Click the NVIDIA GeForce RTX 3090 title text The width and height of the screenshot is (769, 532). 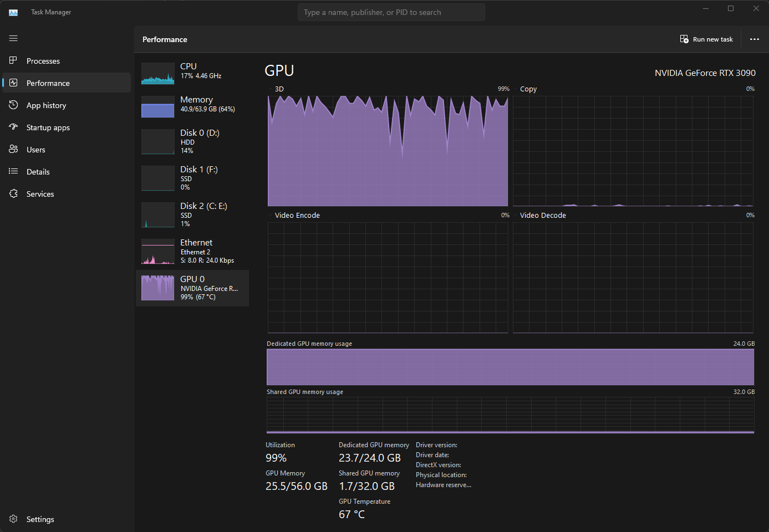click(x=705, y=73)
